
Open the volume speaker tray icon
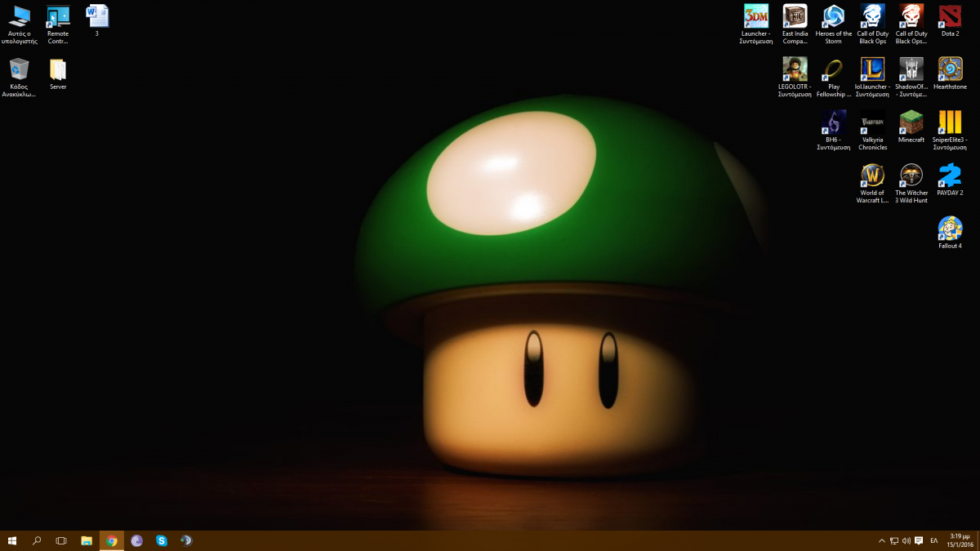[x=906, y=540]
